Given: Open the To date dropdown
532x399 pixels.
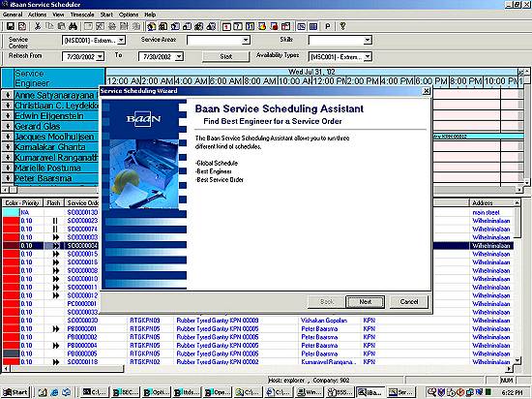Looking at the screenshot, I should click(x=180, y=57).
